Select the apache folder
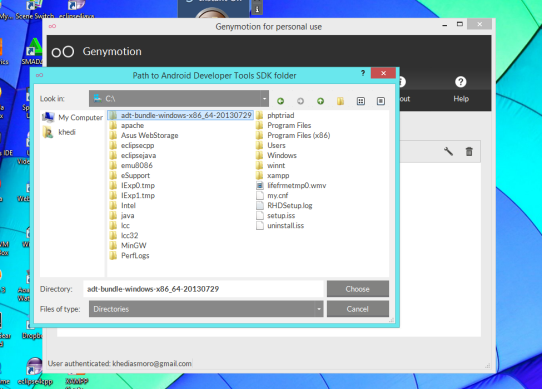The image size is (542, 389). [127, 125]
